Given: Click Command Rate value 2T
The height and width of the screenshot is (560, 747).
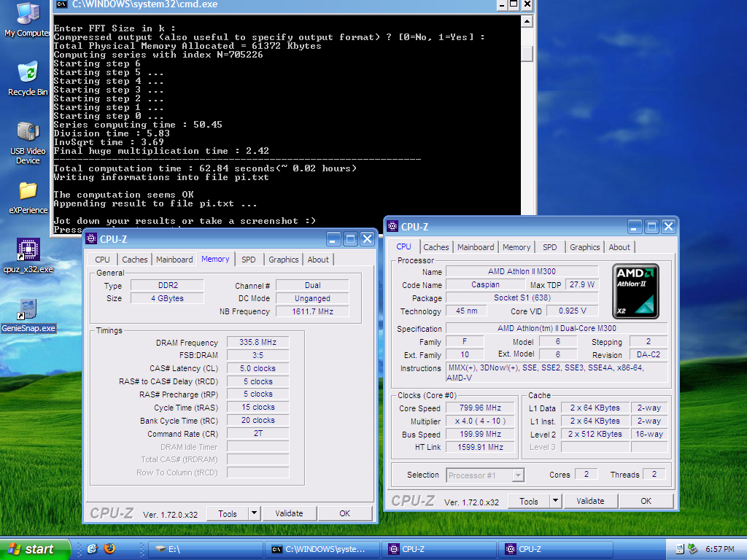Looking at the screenshot, I should tap(258, 433).
